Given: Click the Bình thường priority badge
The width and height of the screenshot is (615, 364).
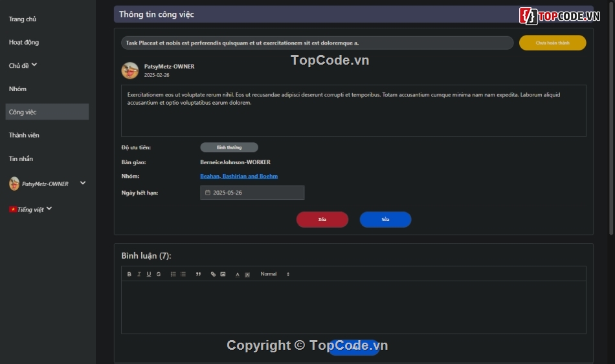Looking at the screenshot, I should click(229, 147).
